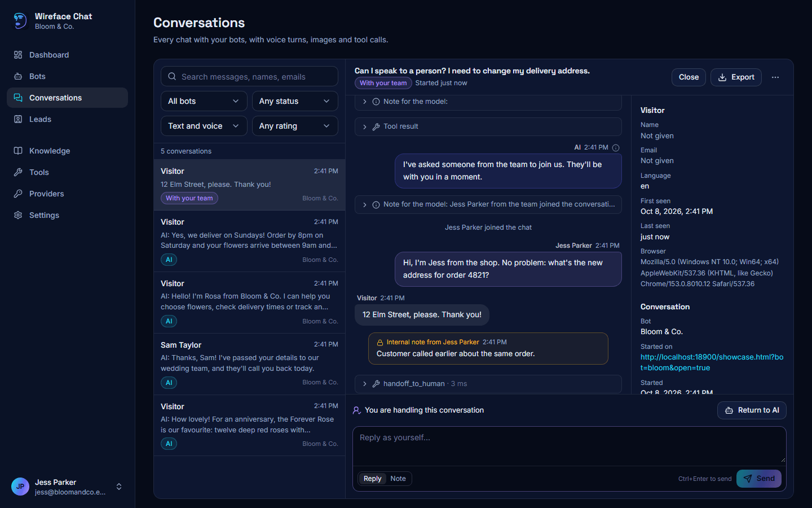
Task: Click the Close conversation button
Action: tap(689, 77)
